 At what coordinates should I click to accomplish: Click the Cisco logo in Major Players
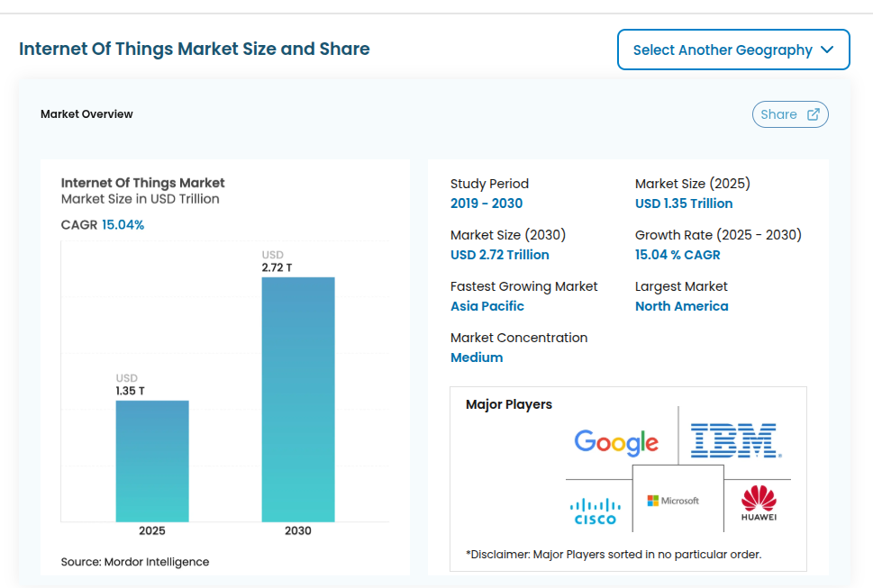coord(596,511)
